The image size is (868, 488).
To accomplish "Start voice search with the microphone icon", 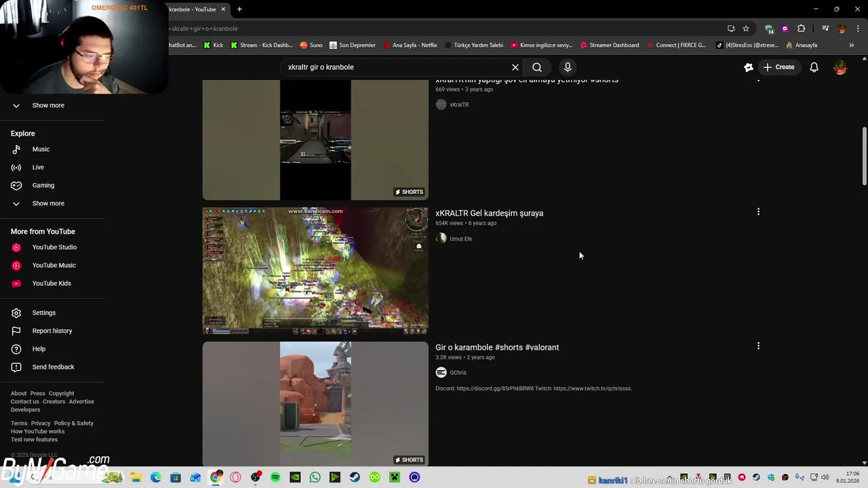I will [568, 67].
